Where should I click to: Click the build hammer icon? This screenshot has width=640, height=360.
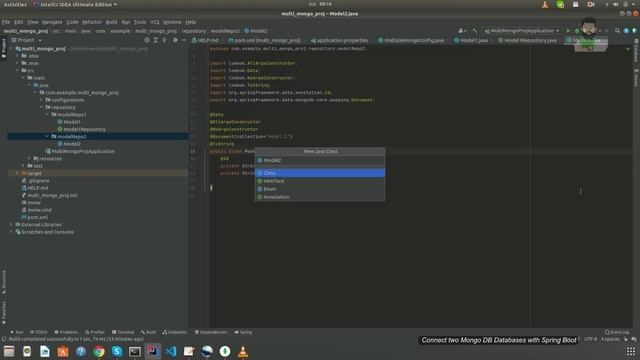coord(475,31)
